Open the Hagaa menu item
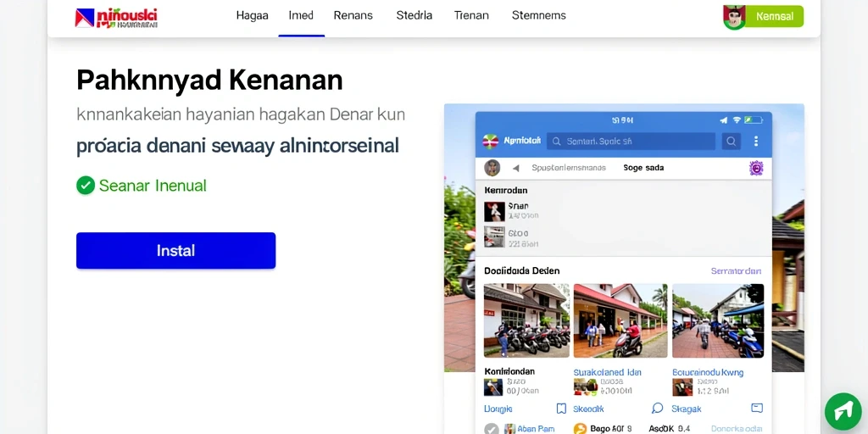 (x=252, y=15)
